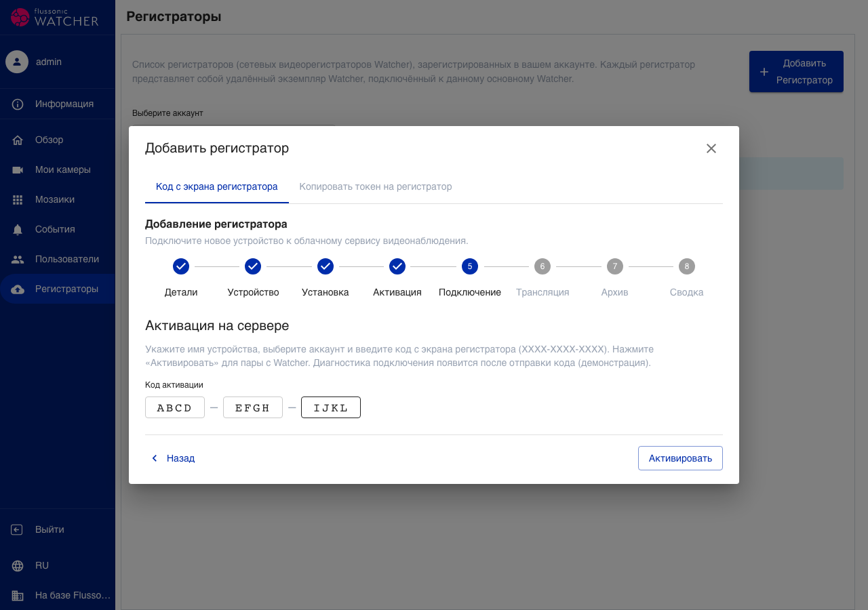Click the plus icon on Добавить Регистратор
The image size is (868, 610).
tap(764, 72)
